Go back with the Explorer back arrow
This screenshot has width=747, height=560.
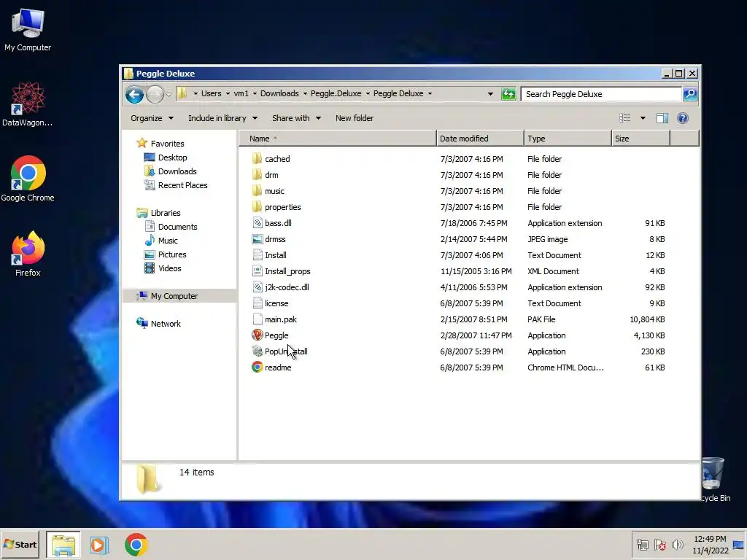tap(134, 94)
